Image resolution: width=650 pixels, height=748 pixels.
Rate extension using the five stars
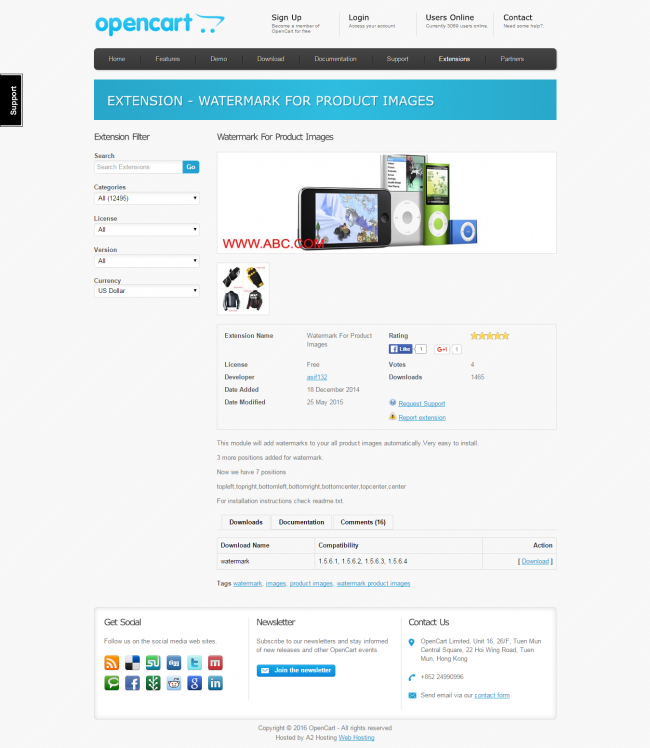(x=489, y=336)
